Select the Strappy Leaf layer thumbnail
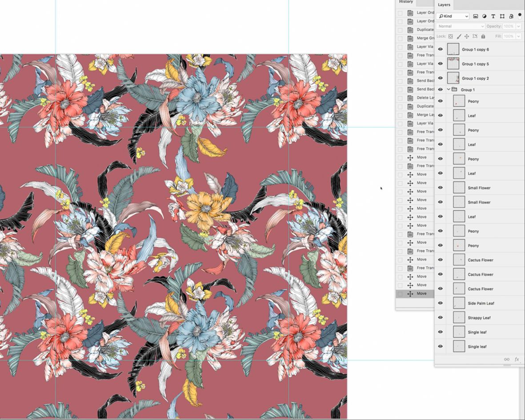 tap(459, 317)
